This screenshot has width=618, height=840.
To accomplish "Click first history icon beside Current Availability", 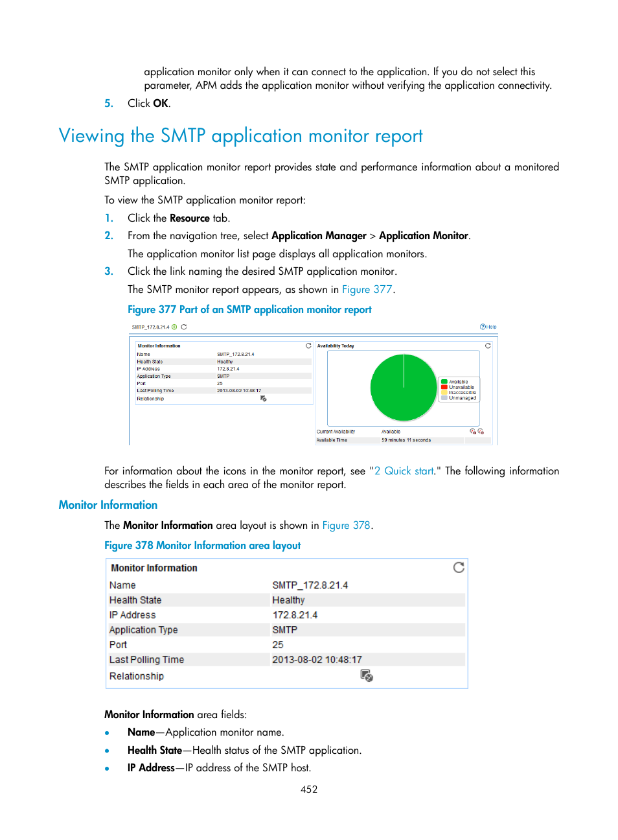I will [473, 432].
